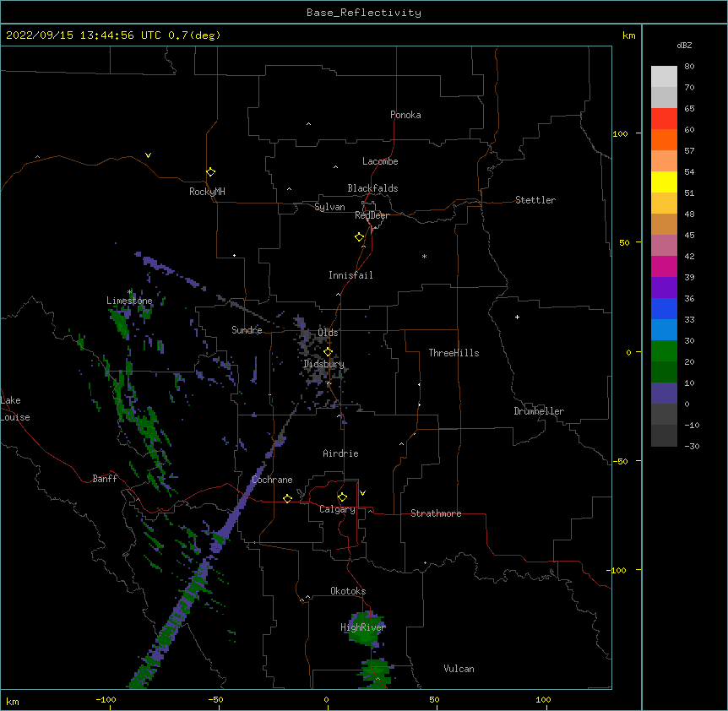Image resolution: width=728 pixels, height=711 pixels.
Task: Select the Vulcan label
Action: tap(459, 669)
